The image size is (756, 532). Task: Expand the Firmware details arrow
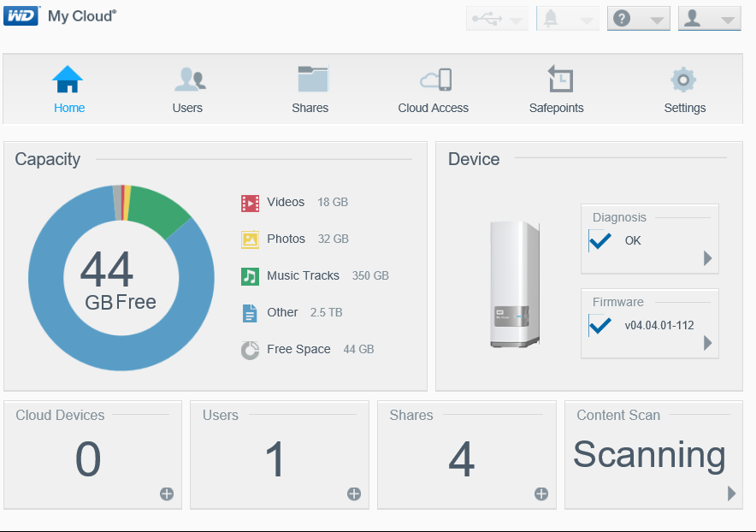pyautogui.click(x=707, y=343)
